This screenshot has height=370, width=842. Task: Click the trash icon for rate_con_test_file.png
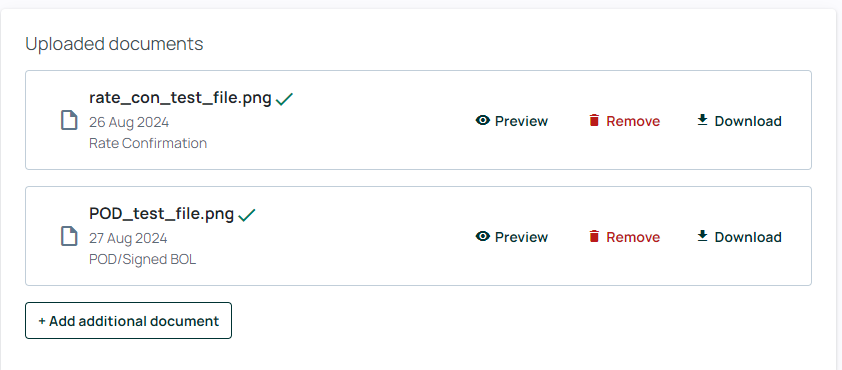[594, 120]
